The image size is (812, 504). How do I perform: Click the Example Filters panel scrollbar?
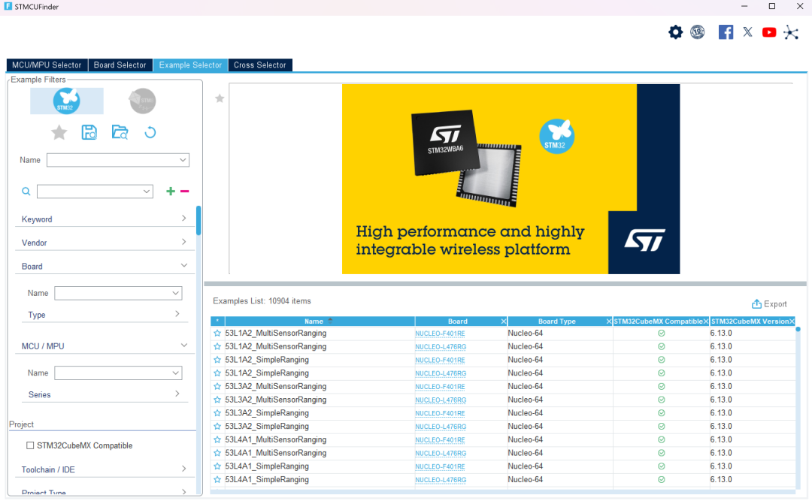click(x=198, y=220)
